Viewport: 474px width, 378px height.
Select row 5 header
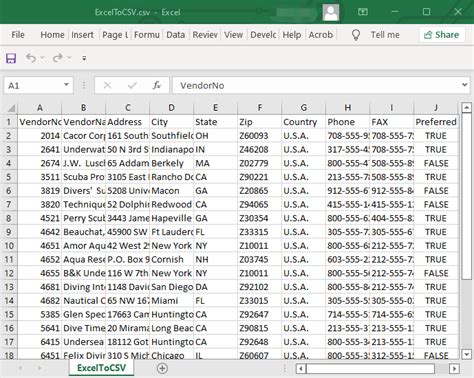tap(9, 177)
